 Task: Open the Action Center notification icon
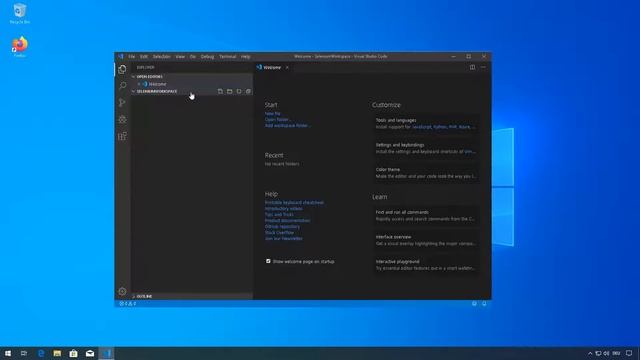[x=629, y=353]
